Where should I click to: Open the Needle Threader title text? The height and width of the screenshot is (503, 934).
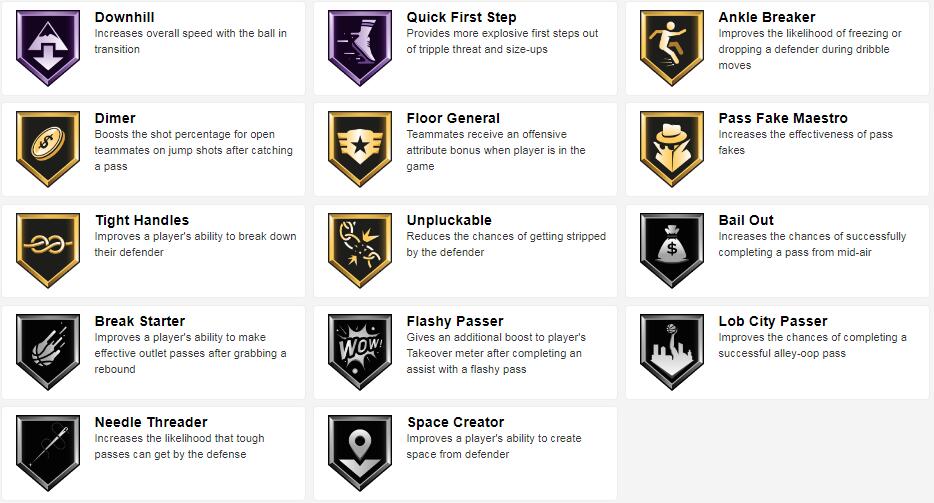(x=151, y=422)
